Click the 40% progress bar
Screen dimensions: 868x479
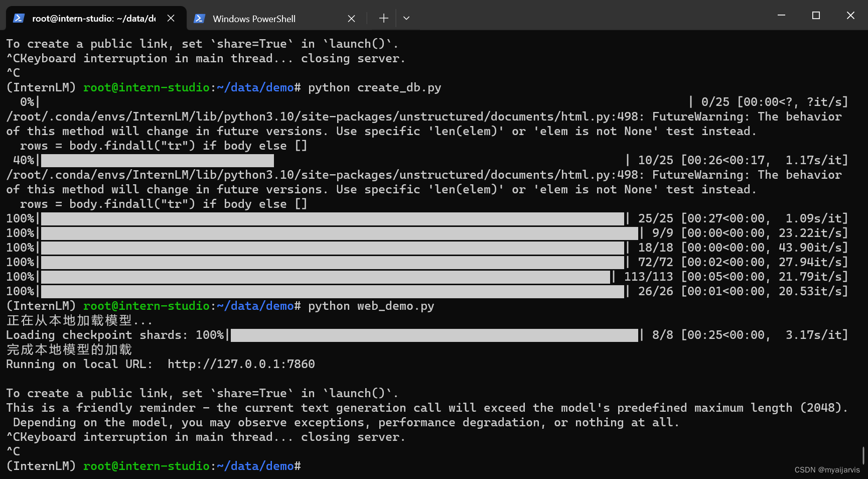[158, 160]
